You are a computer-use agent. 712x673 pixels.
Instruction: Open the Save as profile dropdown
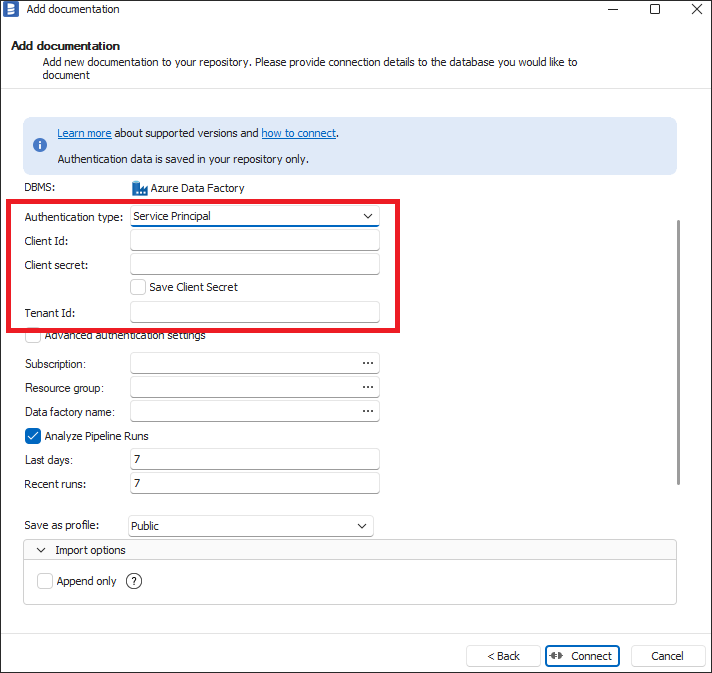tap(251, 526)
